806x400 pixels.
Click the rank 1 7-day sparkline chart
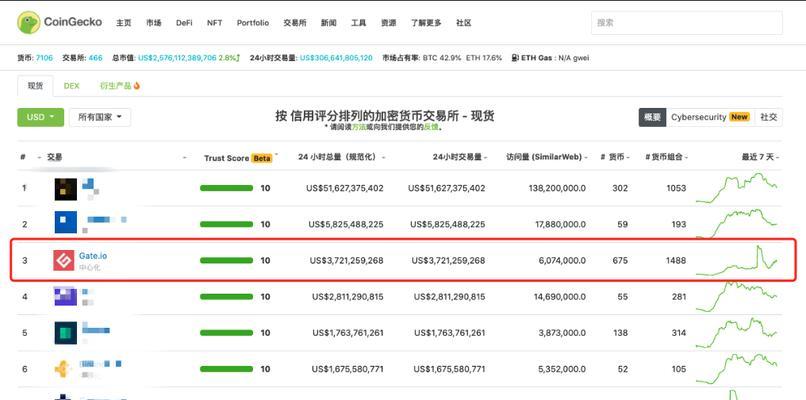click(737, 188)
